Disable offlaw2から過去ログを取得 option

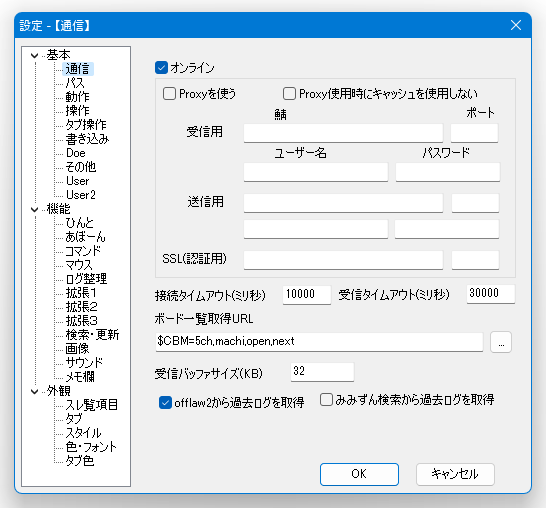(x=165, y=403)
